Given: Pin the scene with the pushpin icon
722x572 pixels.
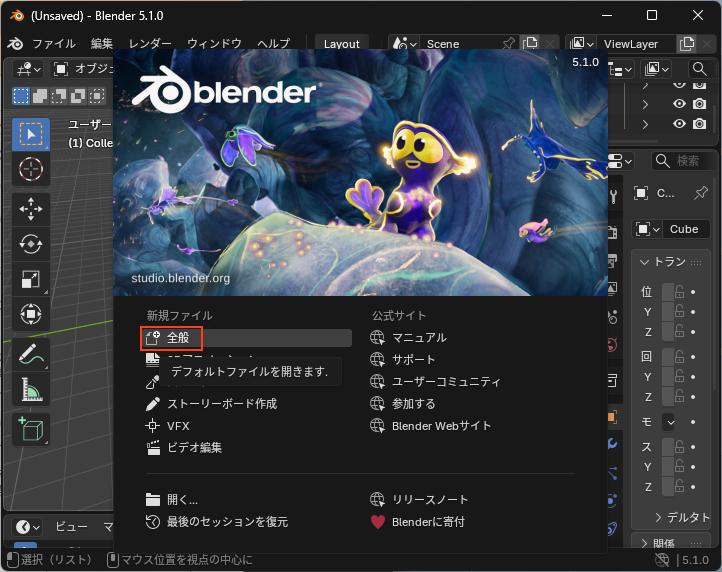Looking at the screenshot, I should pyautogui.click(x=509, y=44).
